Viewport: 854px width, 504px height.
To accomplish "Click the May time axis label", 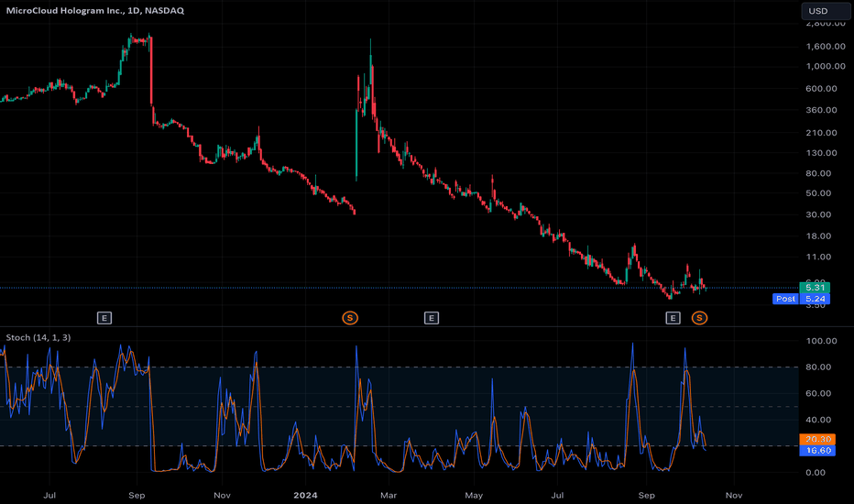I will click(474, 495).
